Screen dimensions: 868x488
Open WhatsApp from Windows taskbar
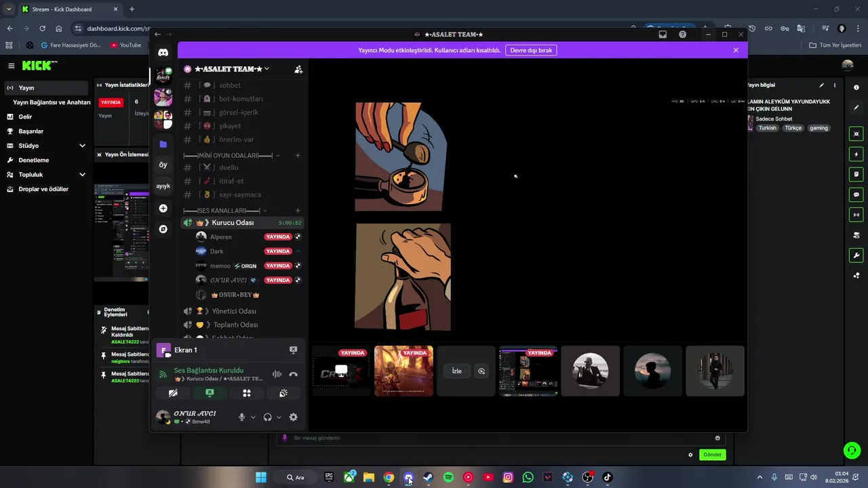click(528, 478)
